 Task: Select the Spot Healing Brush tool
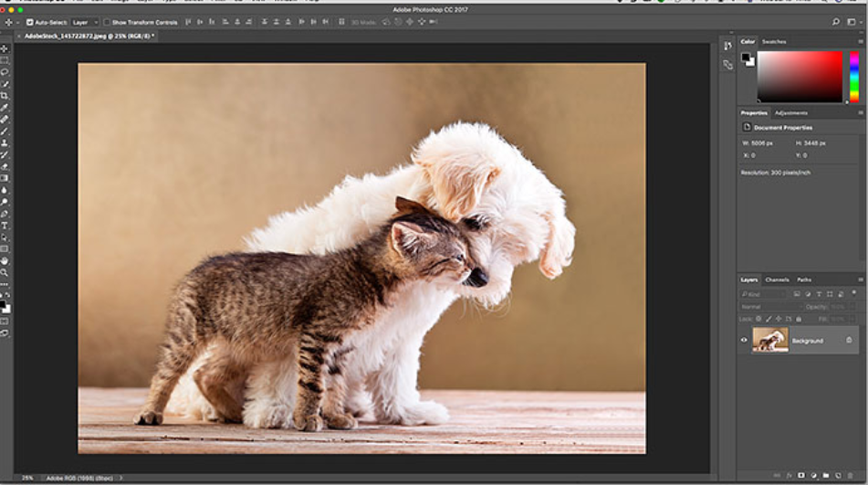[5, 119]
